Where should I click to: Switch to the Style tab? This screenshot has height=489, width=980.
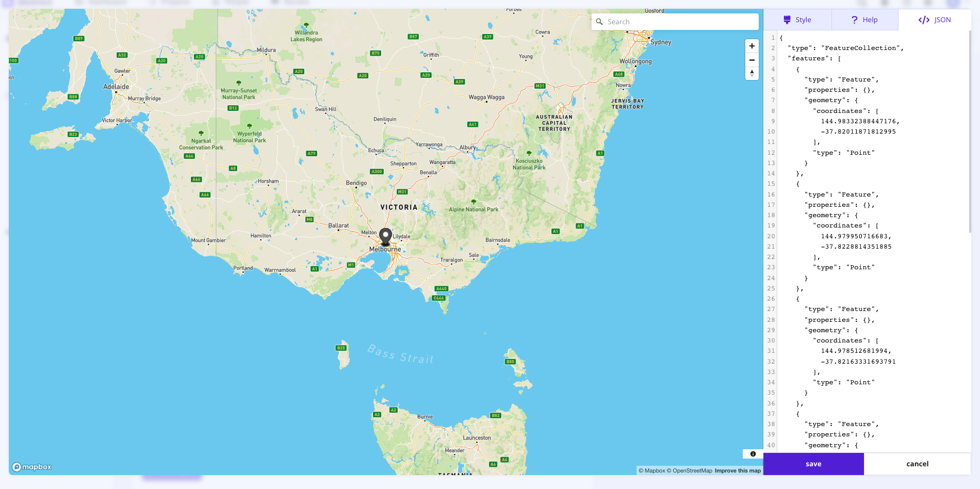point(797,20)
